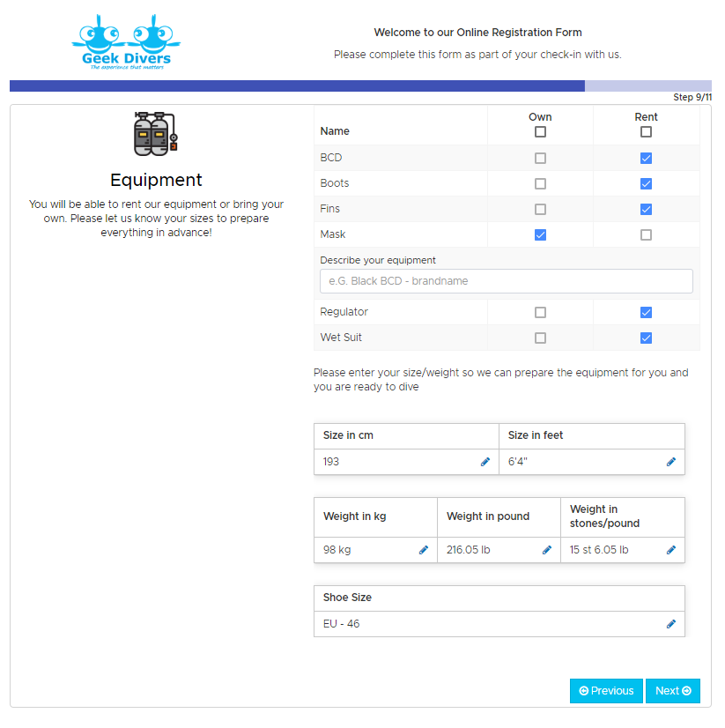Click the Geek Divers logo
725x728 pixels.
coord(126,41)
